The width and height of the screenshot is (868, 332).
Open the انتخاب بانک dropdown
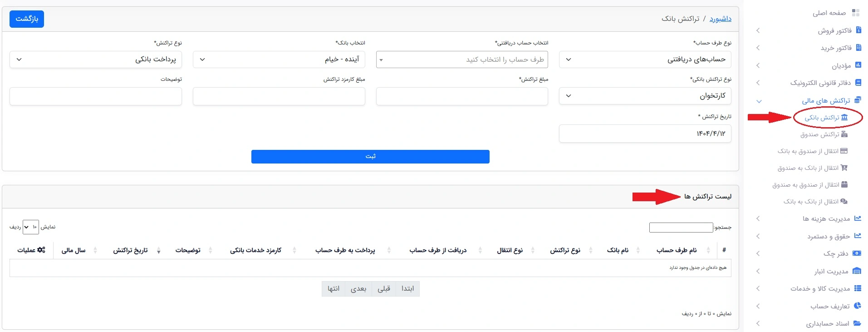279,59
